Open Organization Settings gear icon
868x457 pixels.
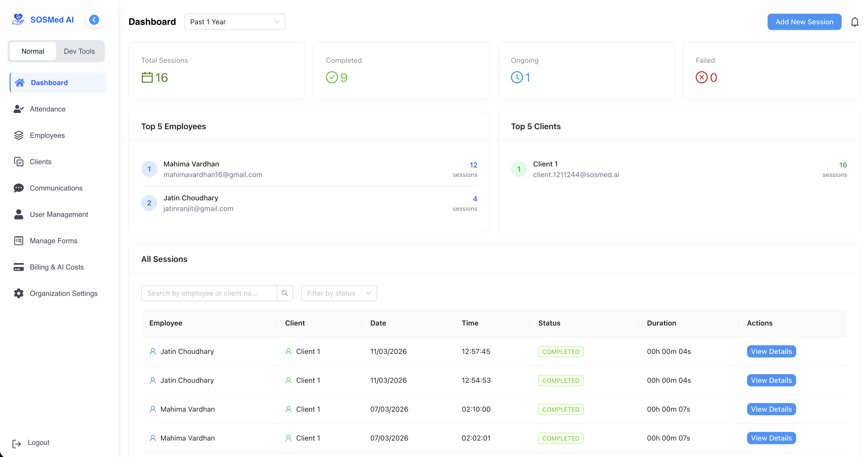18,293
